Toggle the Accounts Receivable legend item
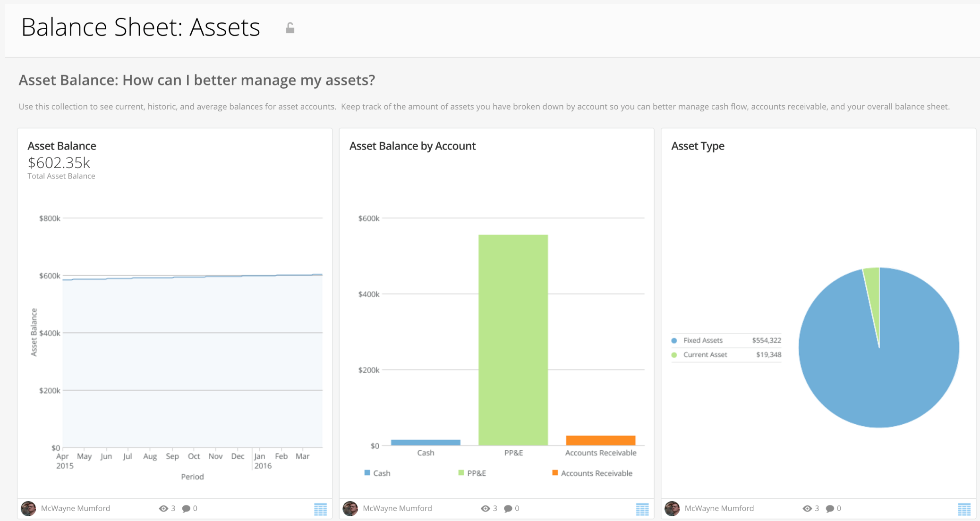The width and height of the screenshot is (980, 521). click(592, 473)
